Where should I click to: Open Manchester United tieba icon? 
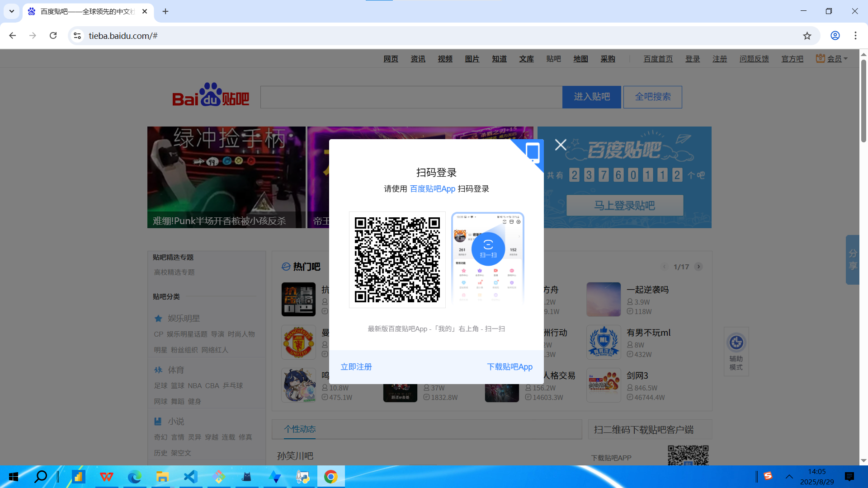pos(298,343)
